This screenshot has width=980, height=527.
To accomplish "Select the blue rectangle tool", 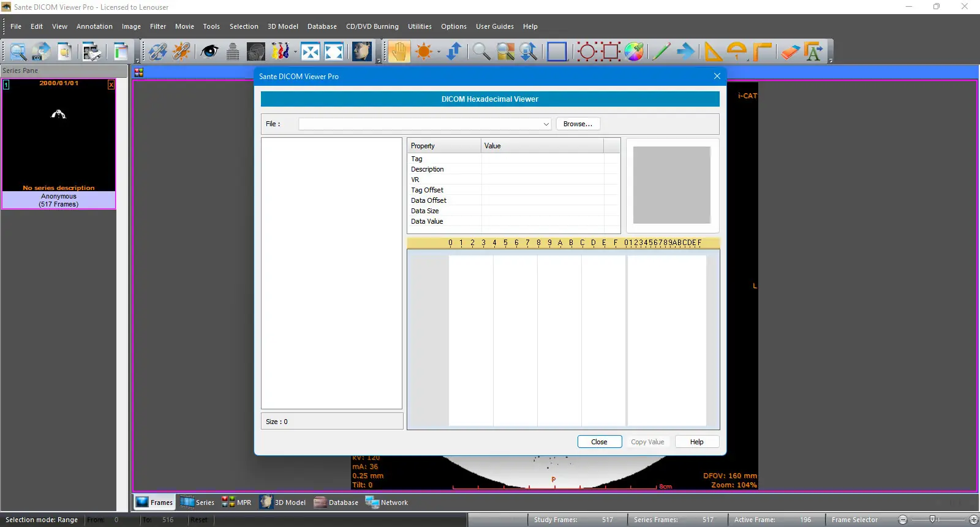I will click(x=557, y=51).
